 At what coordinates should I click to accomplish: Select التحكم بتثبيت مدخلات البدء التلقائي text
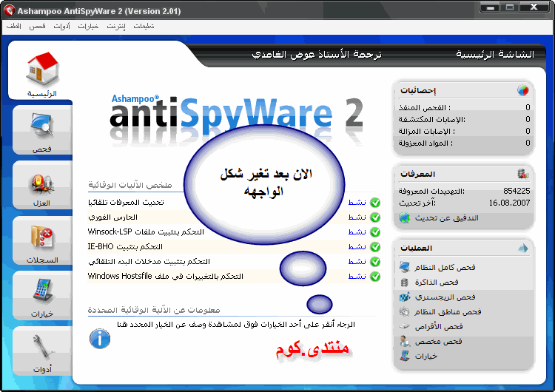pos(149,261)
